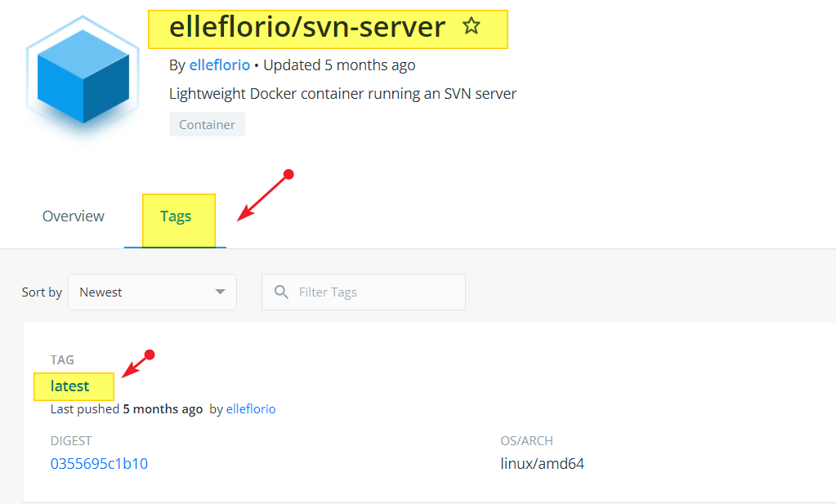Open elleflorio link next to Last pushed
The height and width of the screenshot is (504, 836).
coord(251,409)
